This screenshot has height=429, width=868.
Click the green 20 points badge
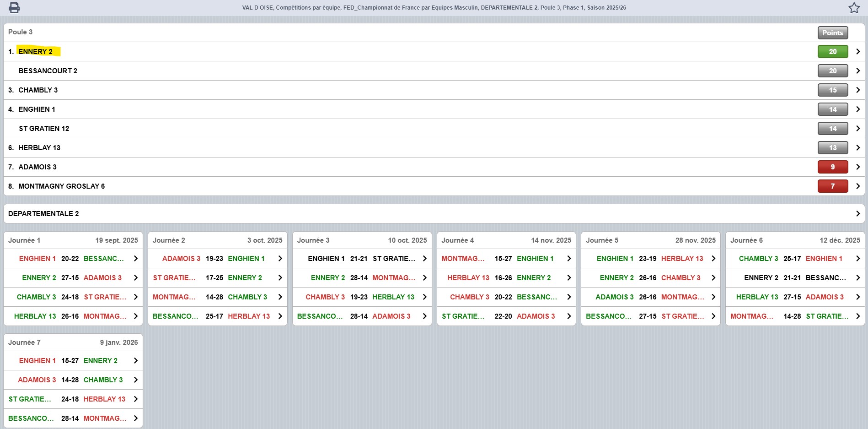coord(832,52)
